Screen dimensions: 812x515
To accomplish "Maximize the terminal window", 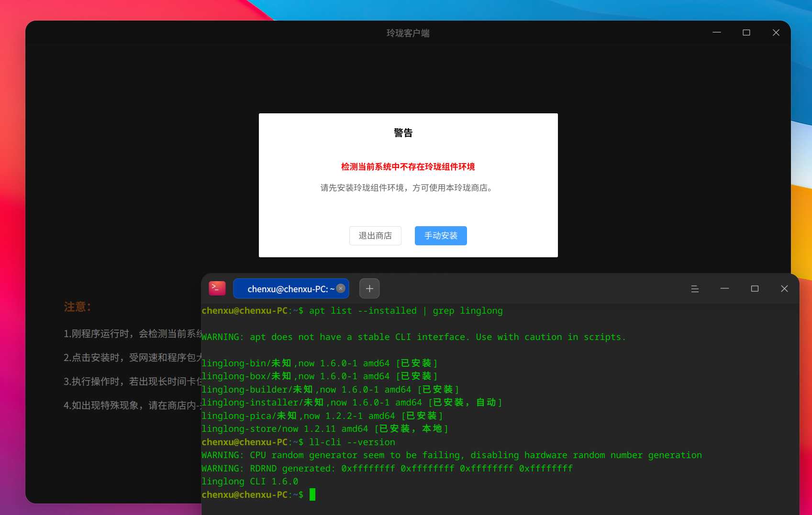I will [755, 288].
